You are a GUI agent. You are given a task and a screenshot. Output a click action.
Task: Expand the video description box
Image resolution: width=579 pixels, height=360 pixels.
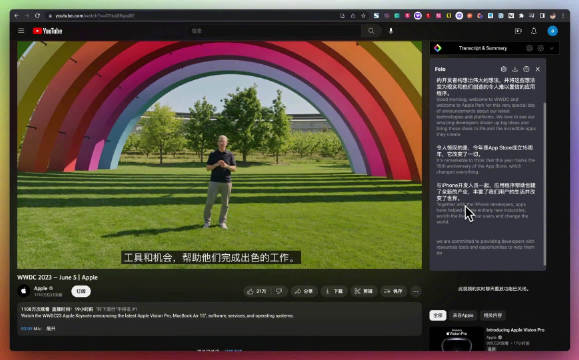click(219, 319)
